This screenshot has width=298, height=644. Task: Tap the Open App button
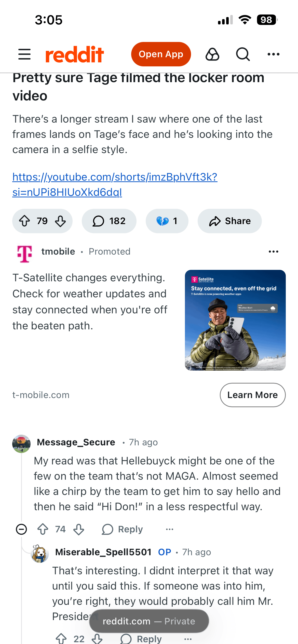(x=161, y=54)
